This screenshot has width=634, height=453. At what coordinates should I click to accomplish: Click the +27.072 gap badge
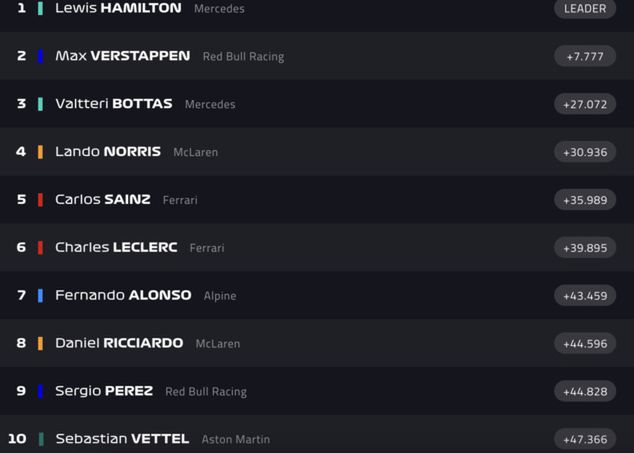point(585,104)
